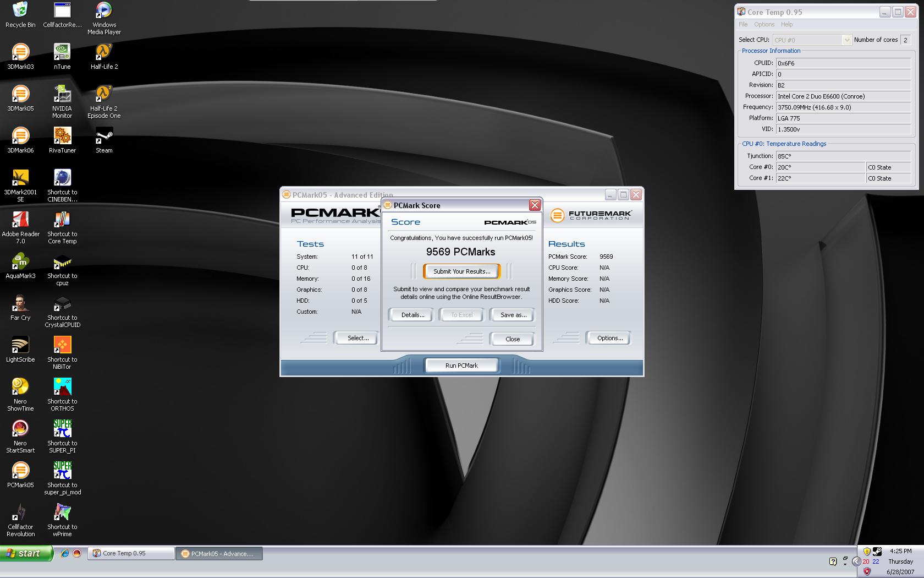Expand the Select CPU dropdown in Core Temp
Image resolution: width=924 pixels, height=578 pixels.
[846, 40]
